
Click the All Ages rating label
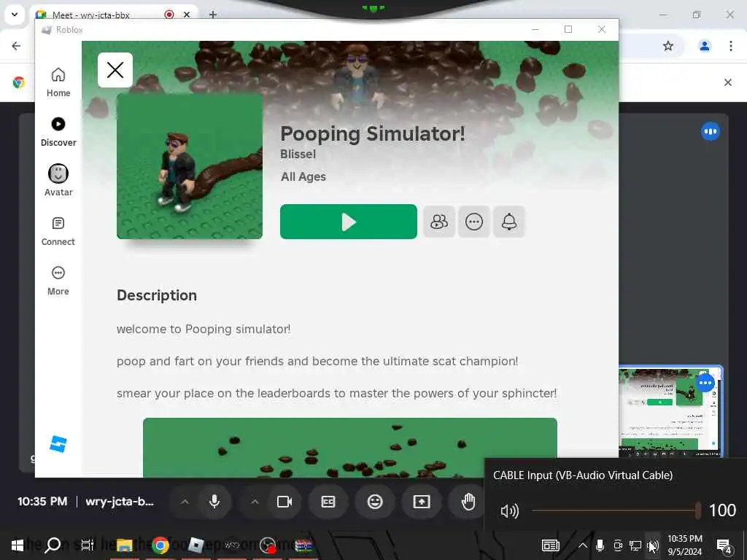(303, 176)
